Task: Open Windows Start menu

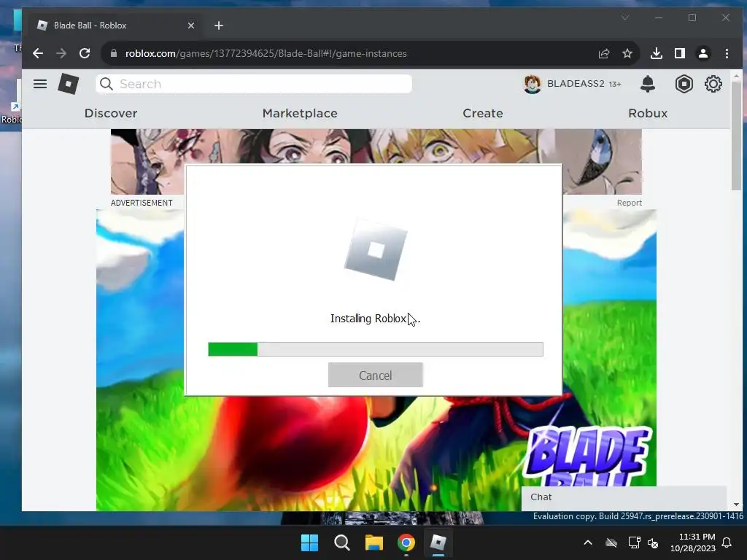Action: coord(309,542)
